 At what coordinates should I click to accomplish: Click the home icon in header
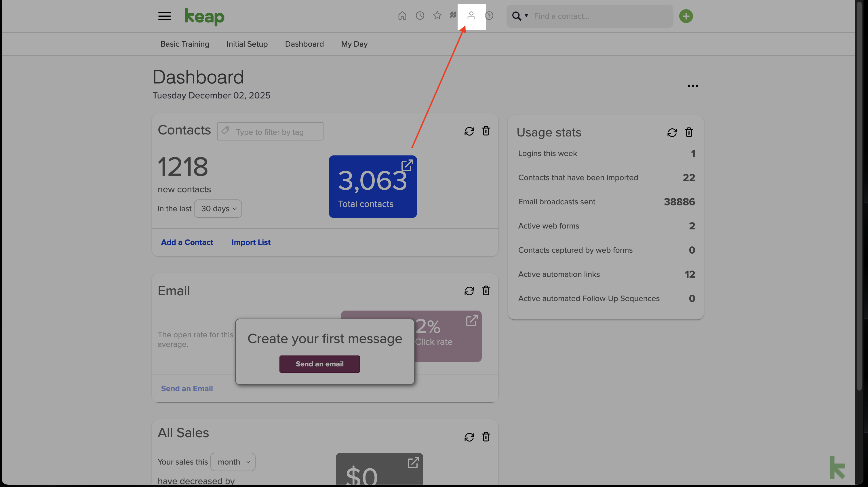point(402,16)
